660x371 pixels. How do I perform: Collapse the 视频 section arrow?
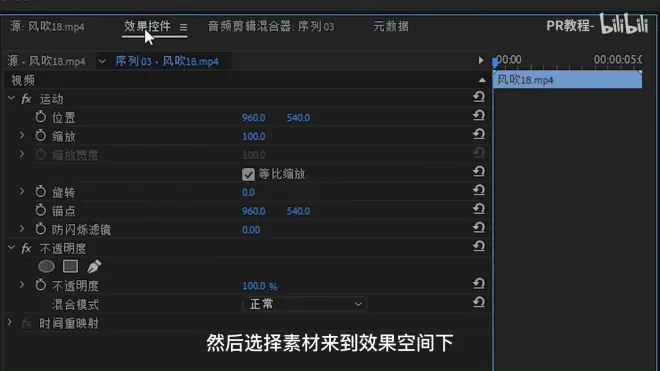pyautogui.click(x=482, y=80)
